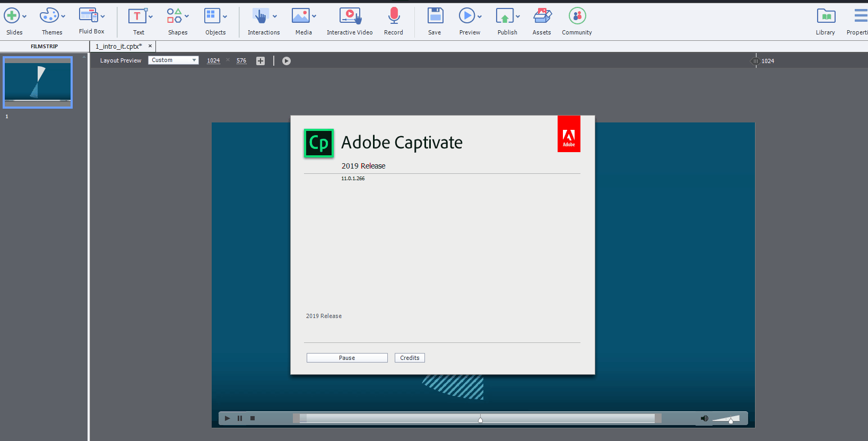Image resolution: width=868 pixels, height=441 pixels.
Task: Select the FILMSTRIP panel tab
Action: (x=44, y=46)
